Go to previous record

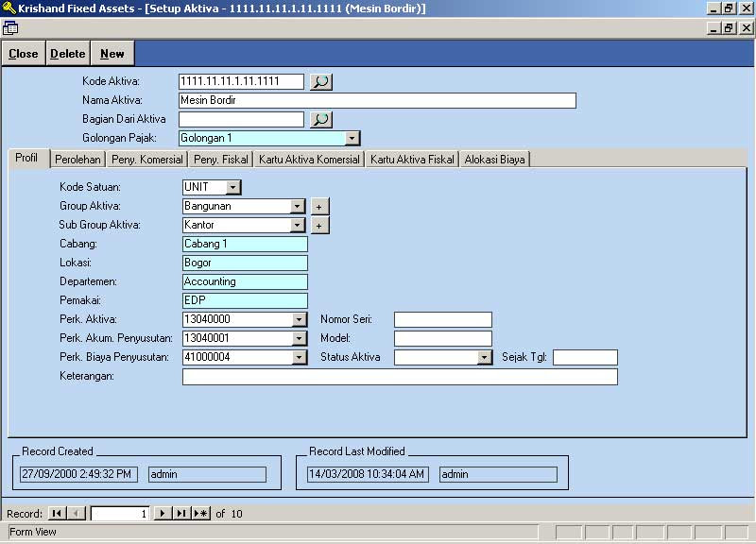pos(77,513)
